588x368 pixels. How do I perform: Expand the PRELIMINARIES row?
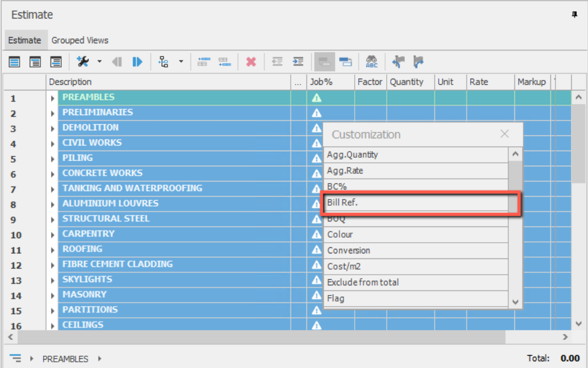pyautogui.click(x=53, y=113)
